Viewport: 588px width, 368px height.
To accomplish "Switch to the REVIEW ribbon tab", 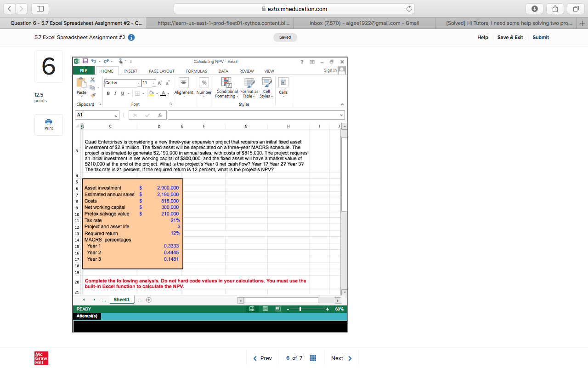I will click(247, 71).
